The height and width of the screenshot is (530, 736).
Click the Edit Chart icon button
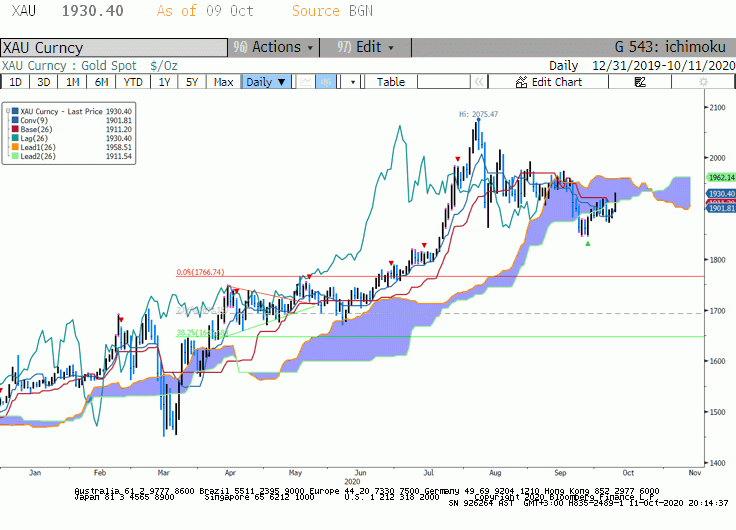click(x=548, y=82)
